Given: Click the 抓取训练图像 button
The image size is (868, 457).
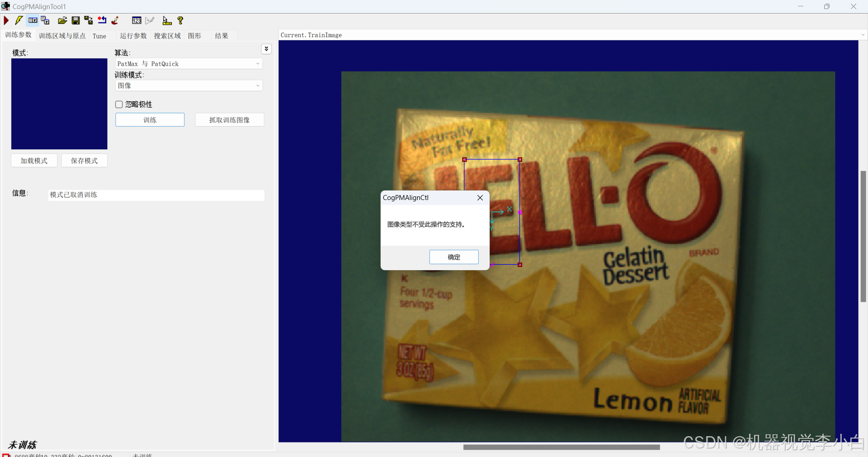Looking at the screenshot, I should pos(229,120).
